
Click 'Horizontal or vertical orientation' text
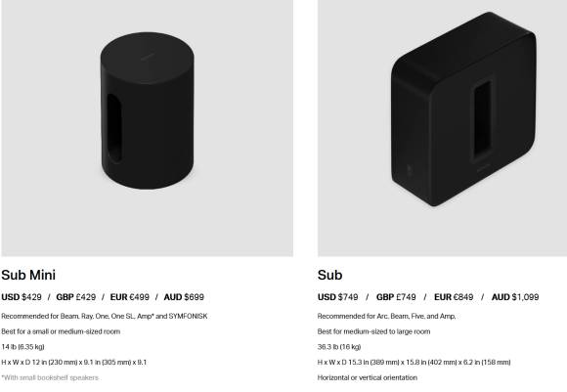coord(368,377)
